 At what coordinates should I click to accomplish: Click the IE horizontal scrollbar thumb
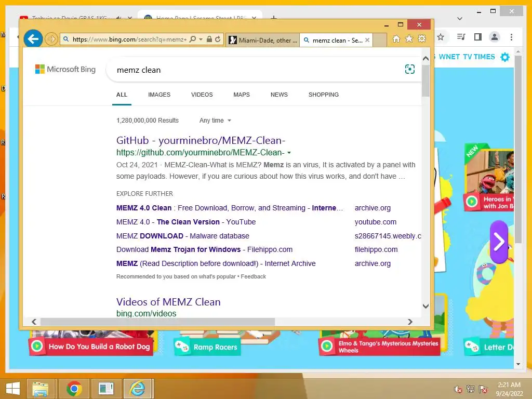tap(158, 322)
